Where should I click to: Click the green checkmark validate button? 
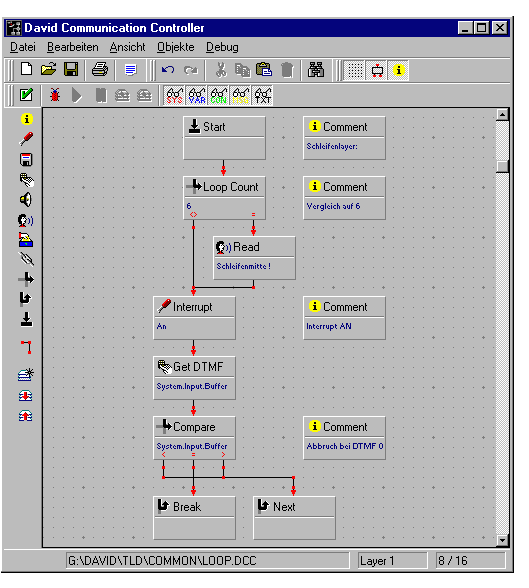tap(26, 95)
